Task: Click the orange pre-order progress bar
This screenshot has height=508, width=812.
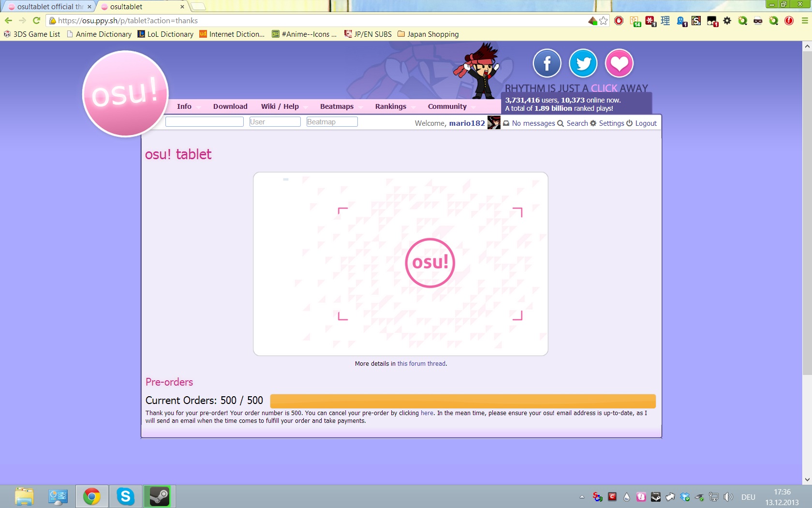Action: pos(463,401)
